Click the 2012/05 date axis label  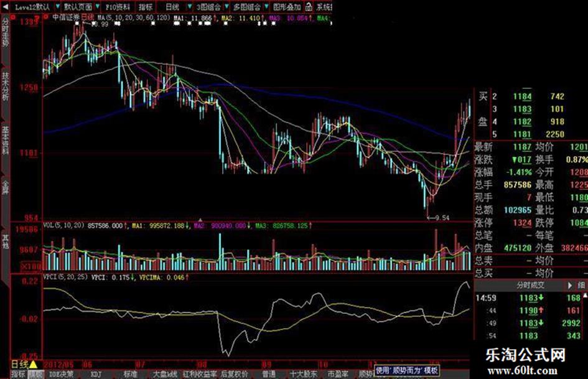tap(58, 364)
